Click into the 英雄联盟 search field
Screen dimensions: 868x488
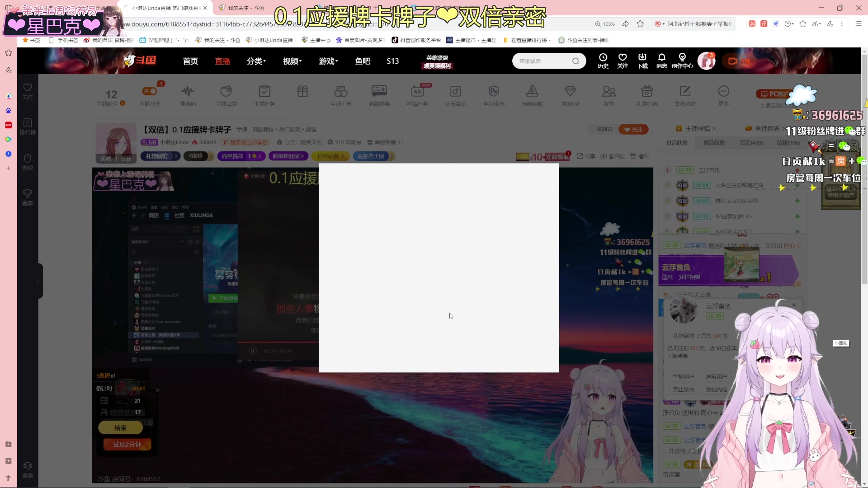(x=542, y=61)
